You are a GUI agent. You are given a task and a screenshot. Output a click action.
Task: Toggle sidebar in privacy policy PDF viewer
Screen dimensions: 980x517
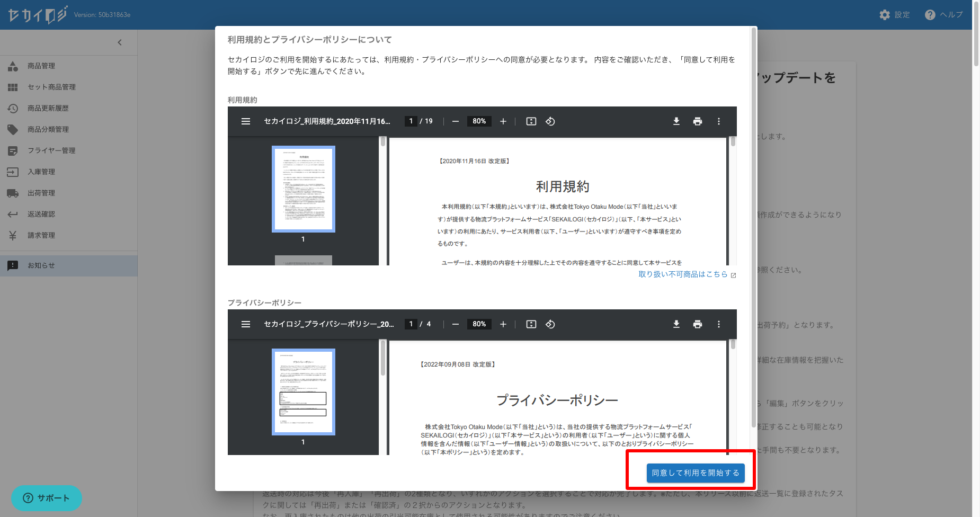[246, 324]
